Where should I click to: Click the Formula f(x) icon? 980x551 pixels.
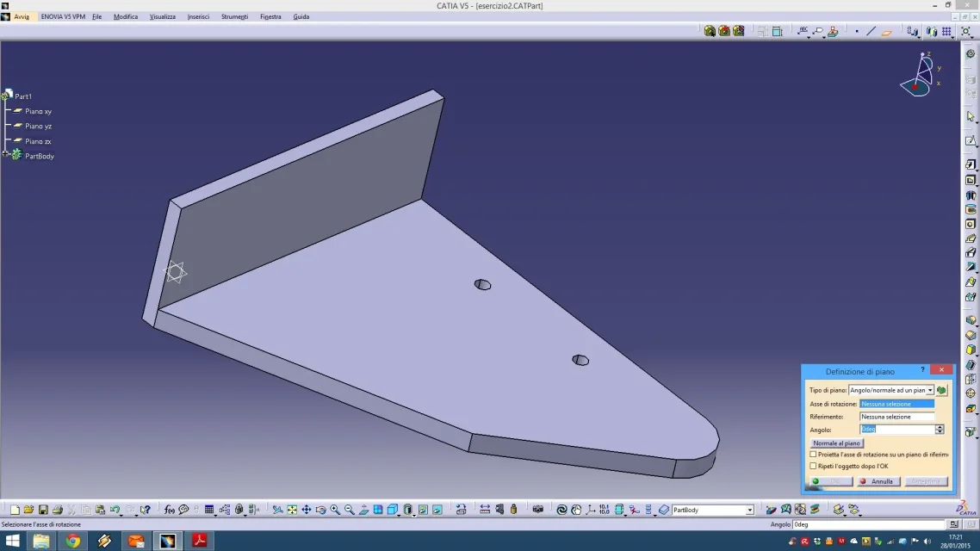(x=170, y=510)
